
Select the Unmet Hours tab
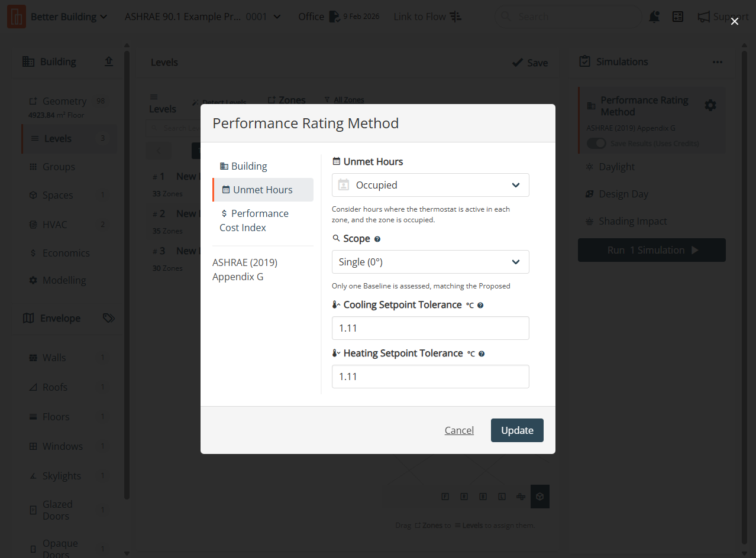click(263, 190)
